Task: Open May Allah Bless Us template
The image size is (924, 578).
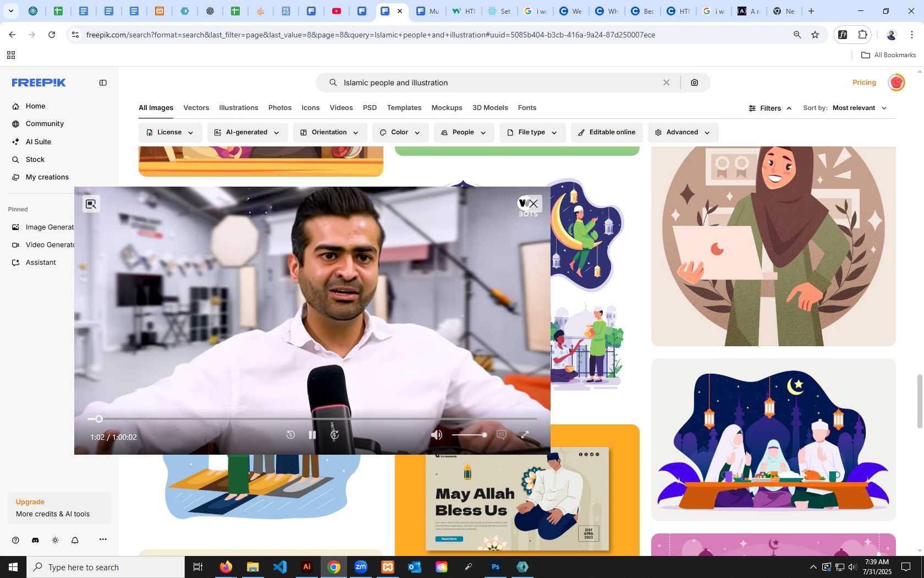Action: [x=517, y=498]
